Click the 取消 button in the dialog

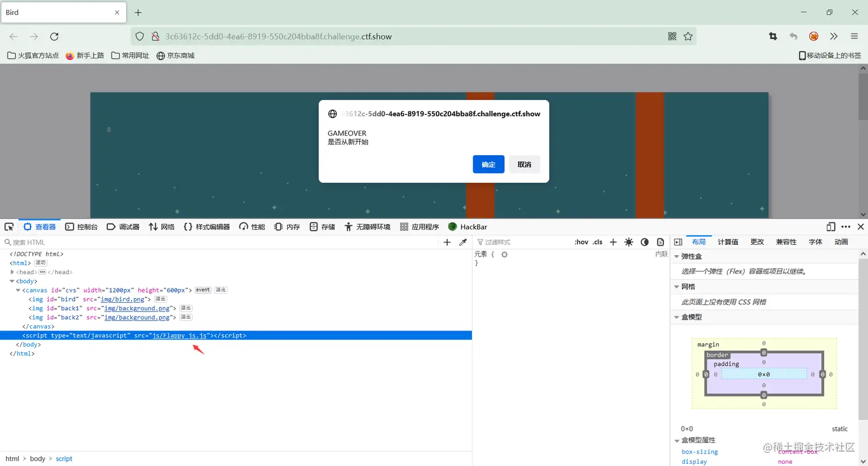(x=524, y=164)
